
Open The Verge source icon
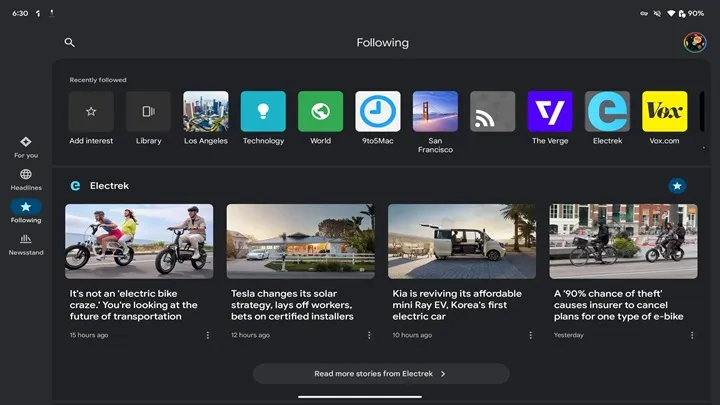550,112
